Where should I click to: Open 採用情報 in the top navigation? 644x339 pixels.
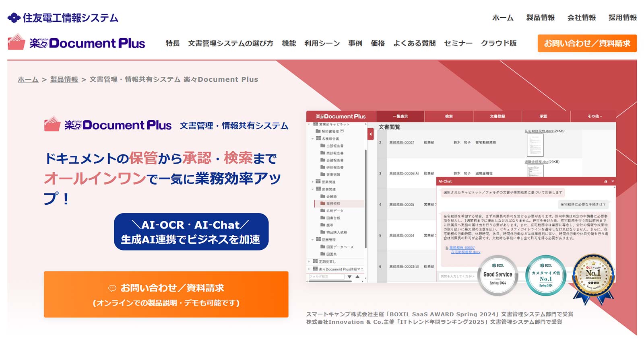[623, 18]
